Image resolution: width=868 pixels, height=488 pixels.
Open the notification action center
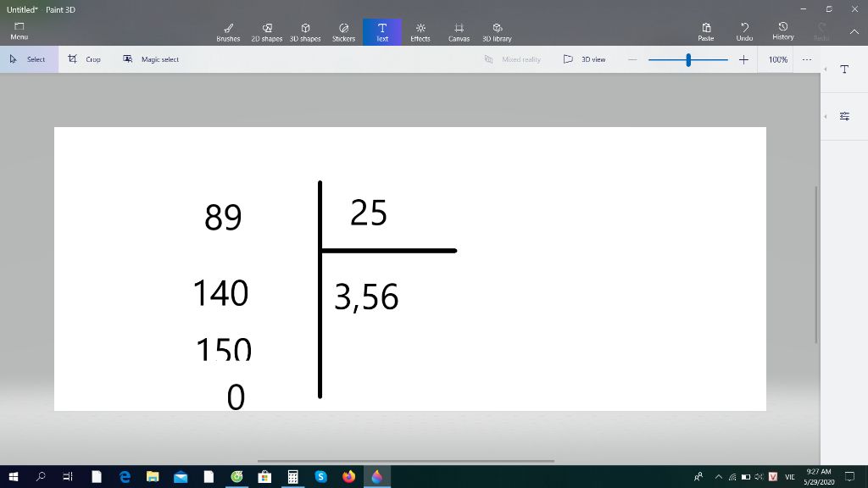click(849, 477)
